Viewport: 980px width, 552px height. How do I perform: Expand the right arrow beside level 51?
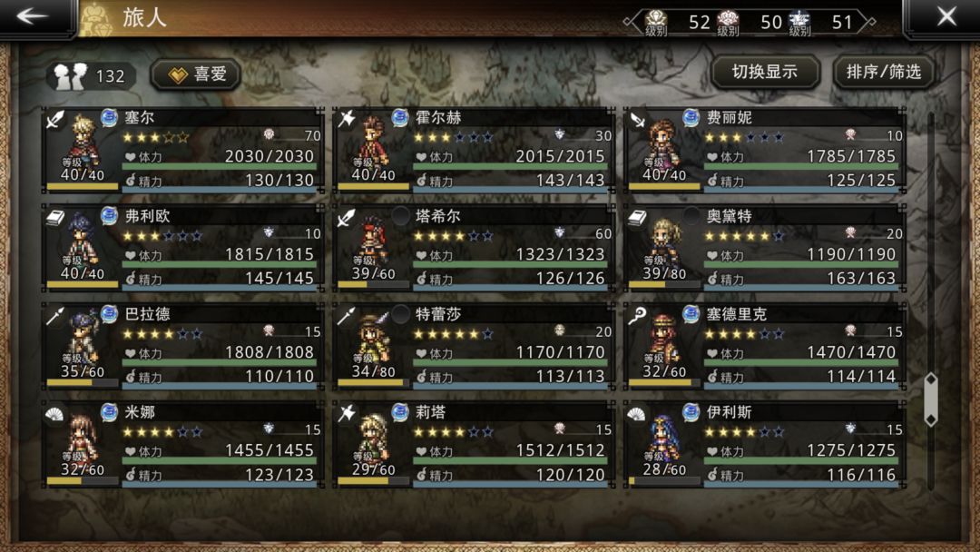click(x=868, y=22)
